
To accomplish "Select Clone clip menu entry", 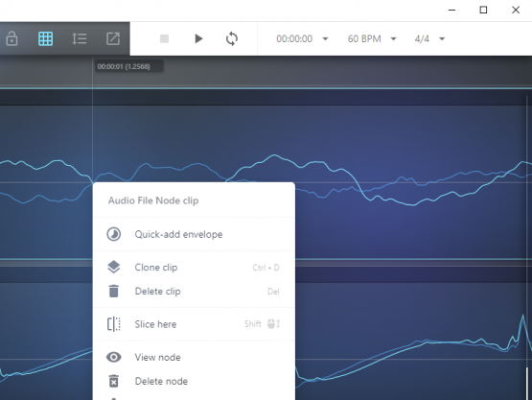I will point(194,268).
